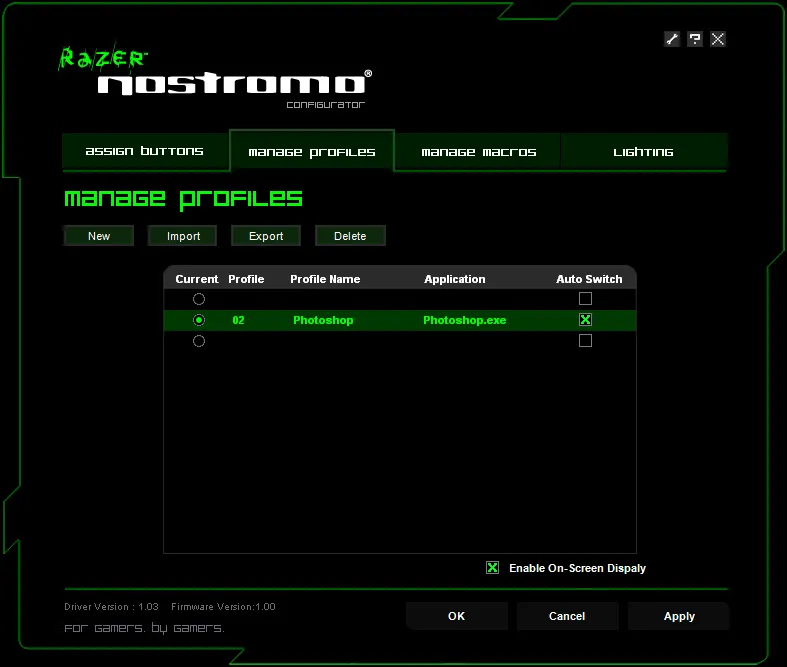Switch to the Assign Buttons tab
The image size is (787, 667).
pos(145,151)
